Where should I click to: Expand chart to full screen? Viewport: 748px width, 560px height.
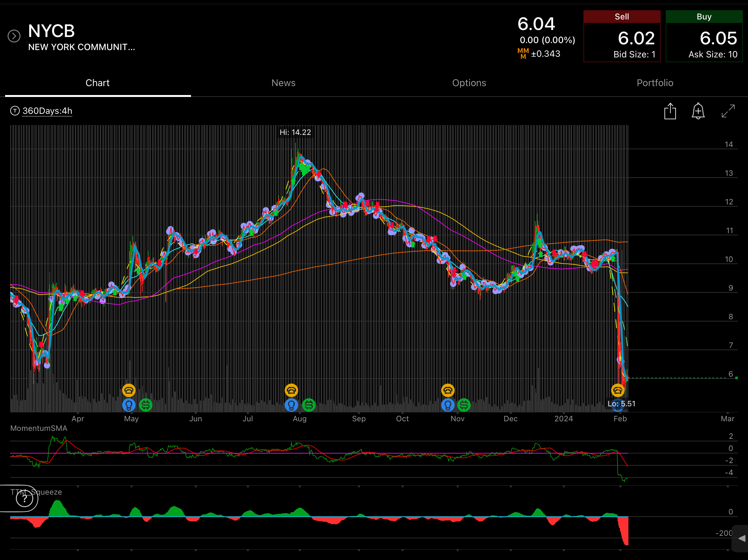[x=728, y=111]
